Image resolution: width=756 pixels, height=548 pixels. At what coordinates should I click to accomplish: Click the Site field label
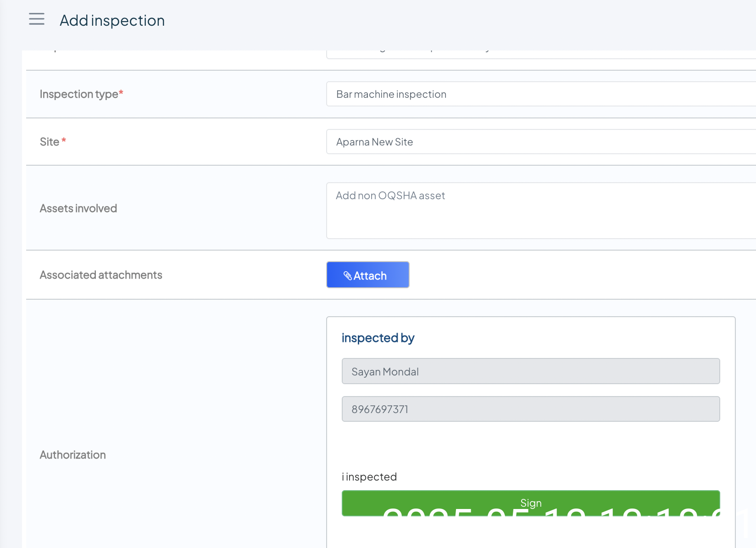coord(50,142)
